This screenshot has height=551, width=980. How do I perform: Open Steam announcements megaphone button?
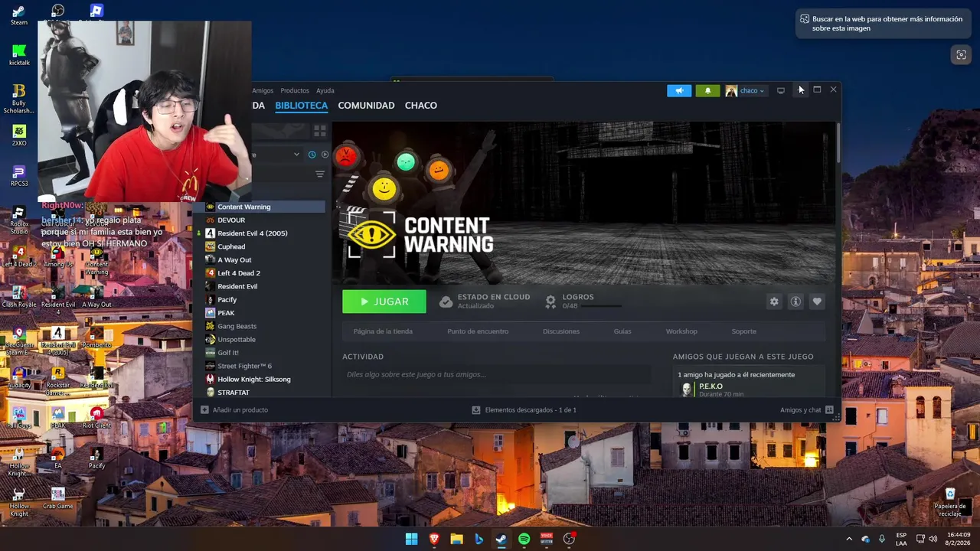pyautogui.click(x=679, y=90)
